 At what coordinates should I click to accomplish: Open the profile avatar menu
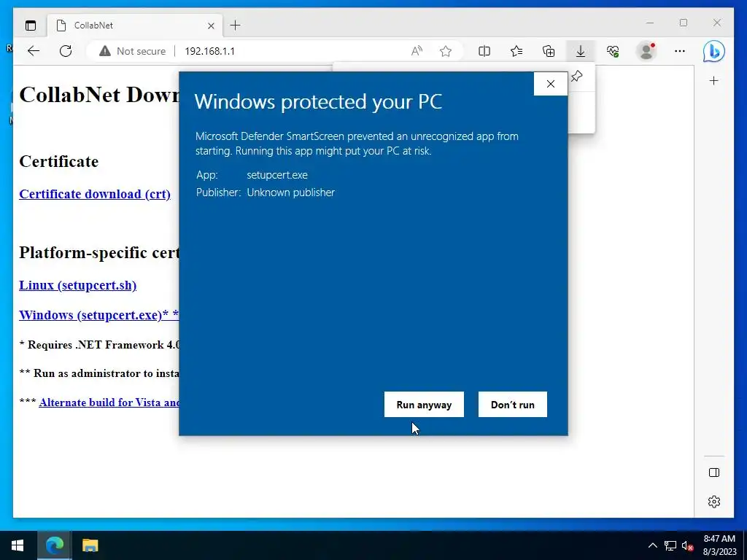click(646, 51)
